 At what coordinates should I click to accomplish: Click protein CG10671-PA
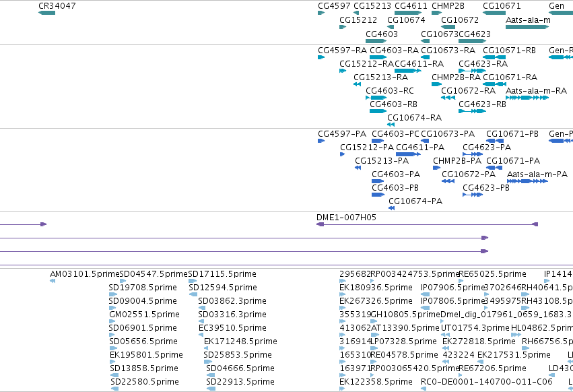[494, 168]
